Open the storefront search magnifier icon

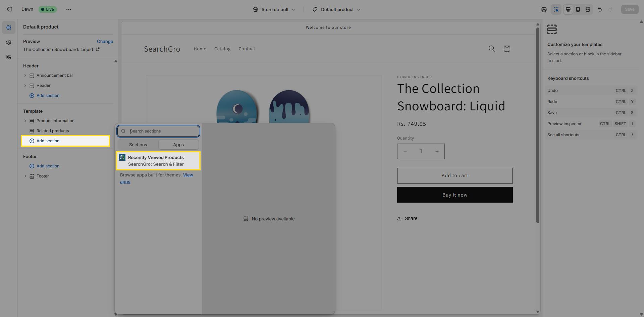492,49
